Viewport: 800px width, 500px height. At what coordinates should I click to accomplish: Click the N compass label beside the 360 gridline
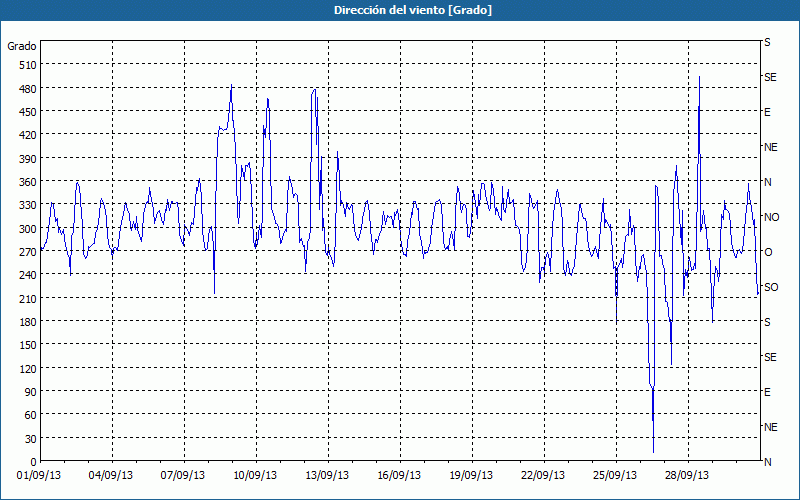point(767,182)
